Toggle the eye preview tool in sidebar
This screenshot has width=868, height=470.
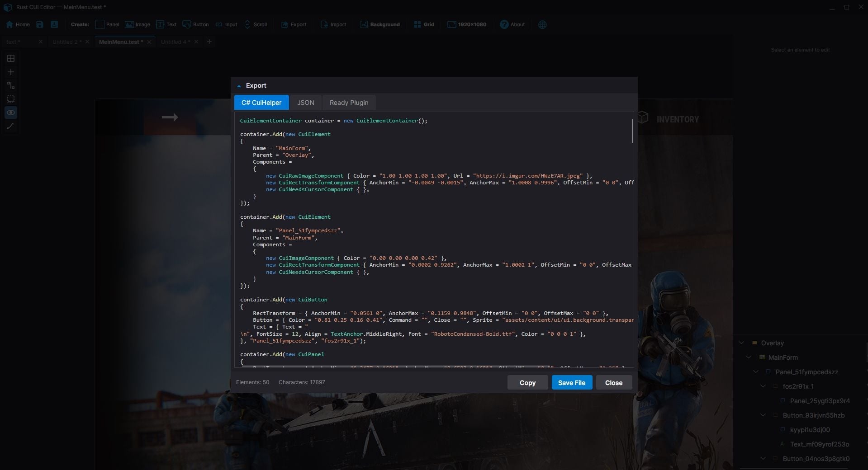point(10,113)
